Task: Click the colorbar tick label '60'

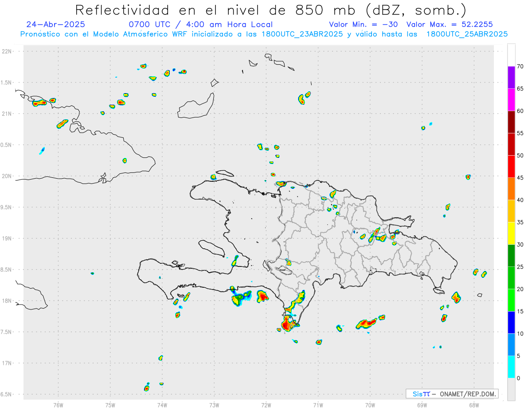Action: (520, 111)
